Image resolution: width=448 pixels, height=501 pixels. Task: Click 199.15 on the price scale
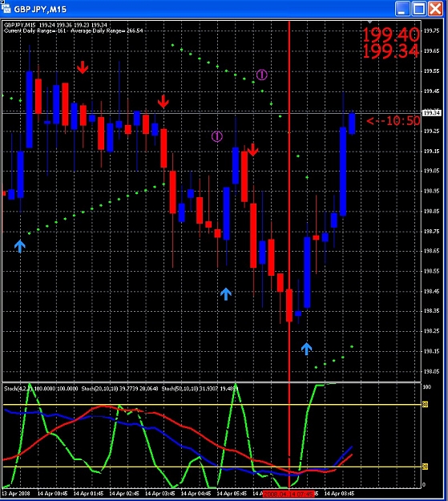pos(431,151)
